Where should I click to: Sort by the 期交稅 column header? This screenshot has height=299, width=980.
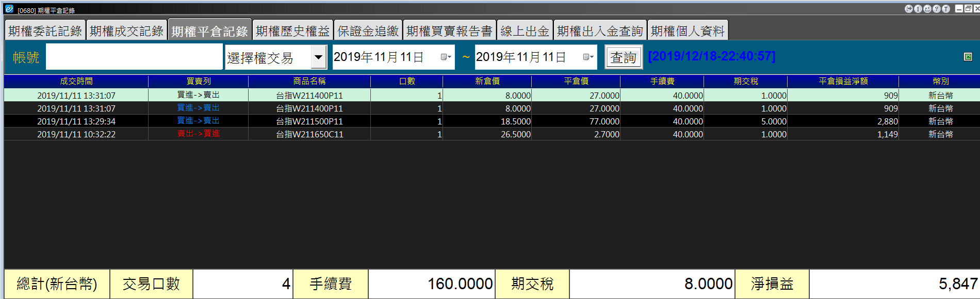(746, 81)
